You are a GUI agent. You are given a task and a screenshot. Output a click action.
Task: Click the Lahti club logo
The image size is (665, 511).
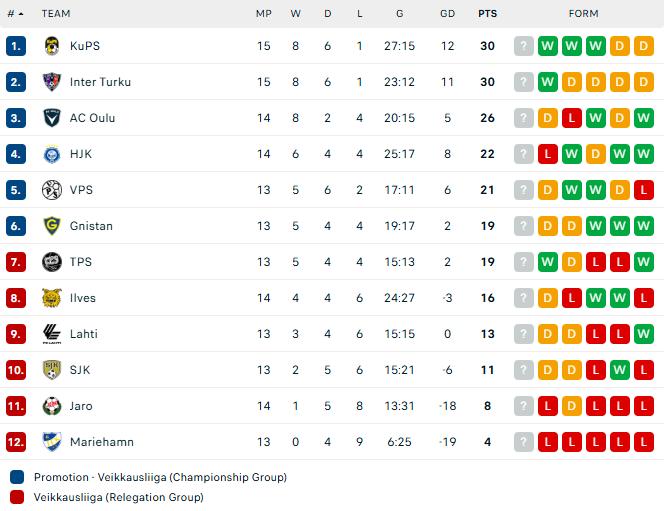pyautogui.click(x=52, y=334)
